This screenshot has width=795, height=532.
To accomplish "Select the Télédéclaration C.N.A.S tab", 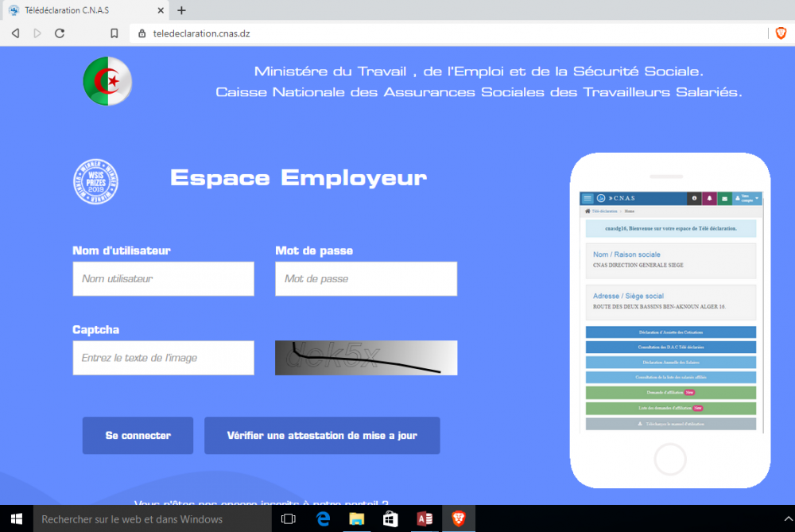I will [x=86, y=10].
